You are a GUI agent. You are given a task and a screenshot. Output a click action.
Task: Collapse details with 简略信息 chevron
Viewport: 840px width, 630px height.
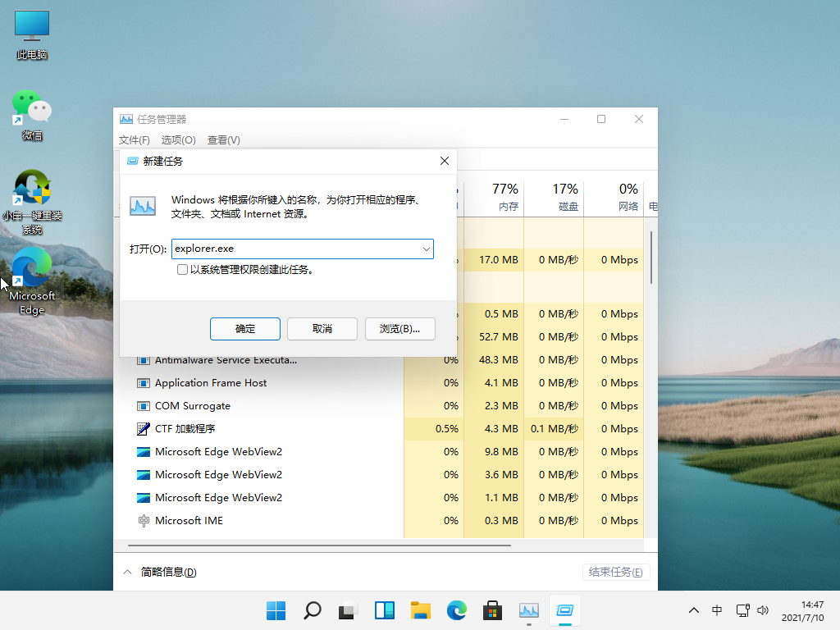coord(127,572)
